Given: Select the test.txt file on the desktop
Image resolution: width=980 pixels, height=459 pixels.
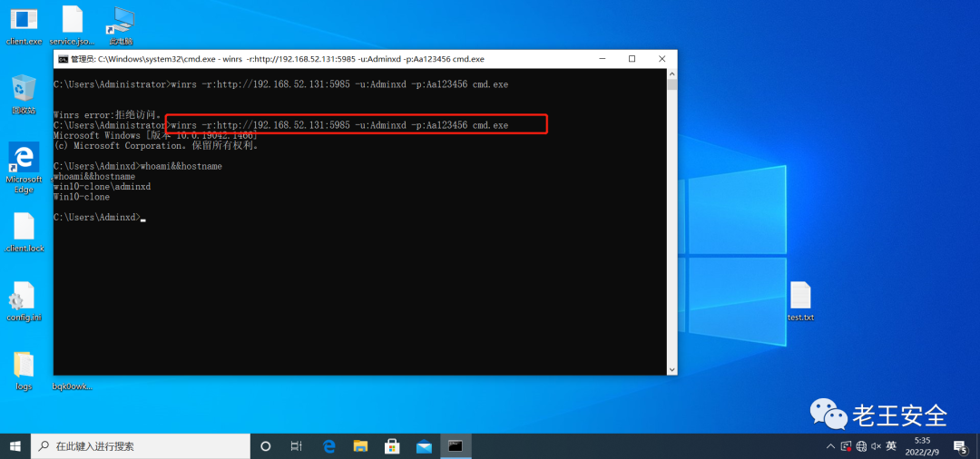Looking at the screenshot, I should 800,301.
